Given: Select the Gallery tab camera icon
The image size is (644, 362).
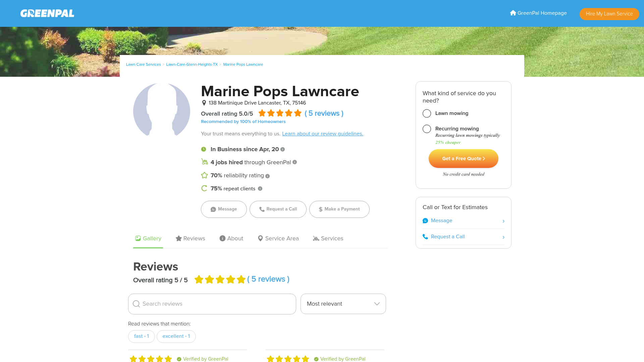Looking at the screenshot, I should pos(138,238).
